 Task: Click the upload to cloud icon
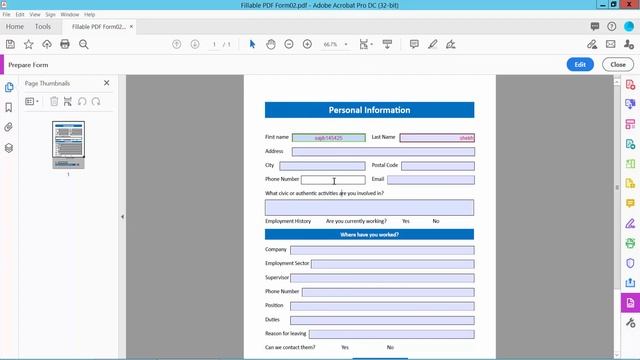click(47, 44)
